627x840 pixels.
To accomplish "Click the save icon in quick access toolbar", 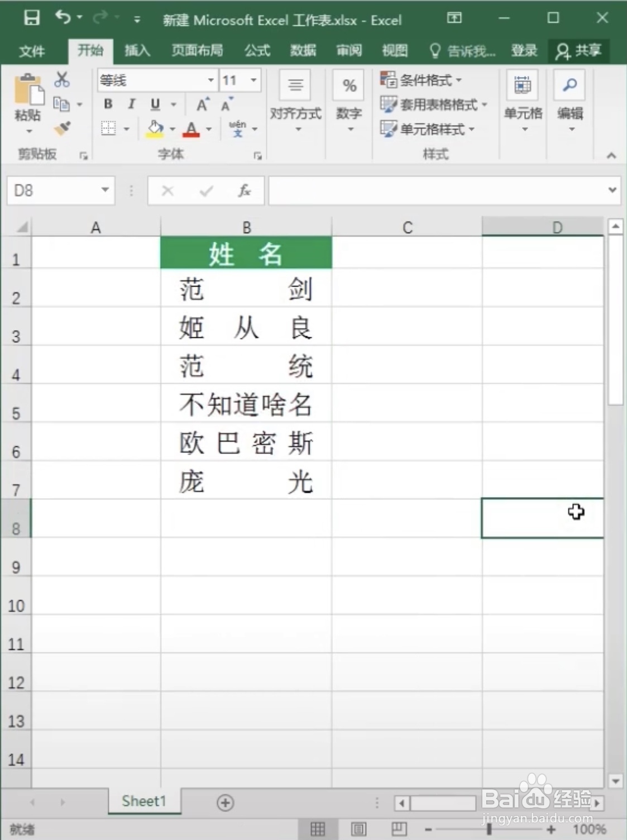I will click(x=32, y=18).
